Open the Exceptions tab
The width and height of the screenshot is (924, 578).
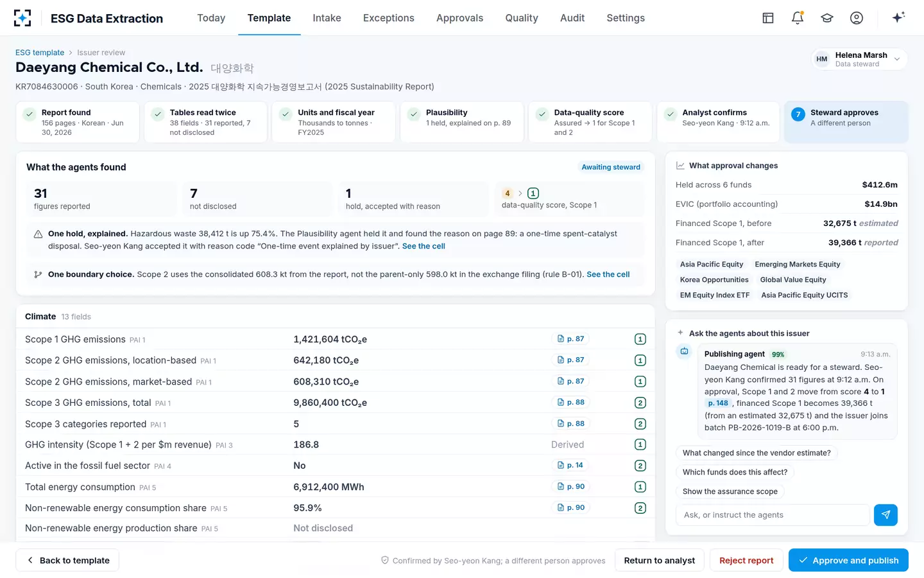click(389, 18)
